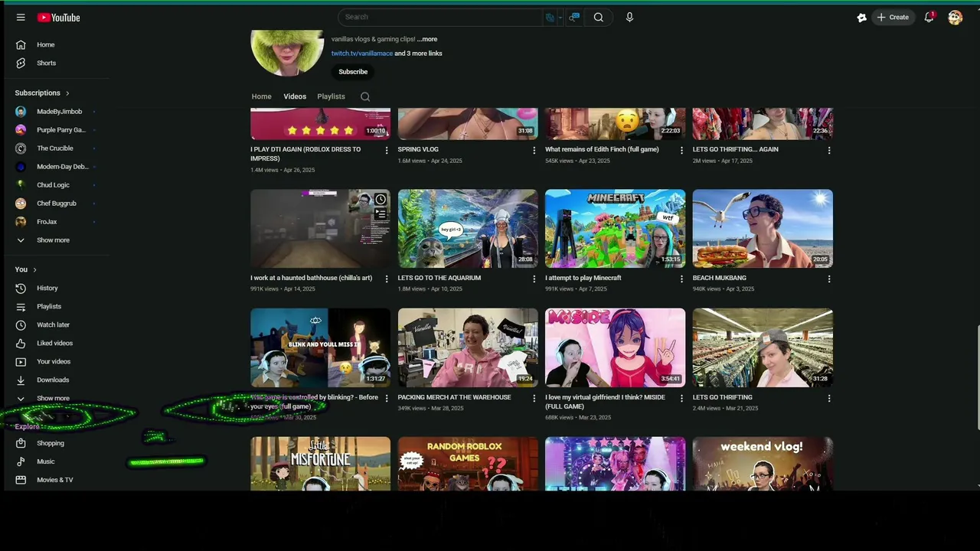This screenshot has height=551, width=980.
Task: Open the sparkle icon beside Create
Action: pyautogui.click(x=861, y=18)
